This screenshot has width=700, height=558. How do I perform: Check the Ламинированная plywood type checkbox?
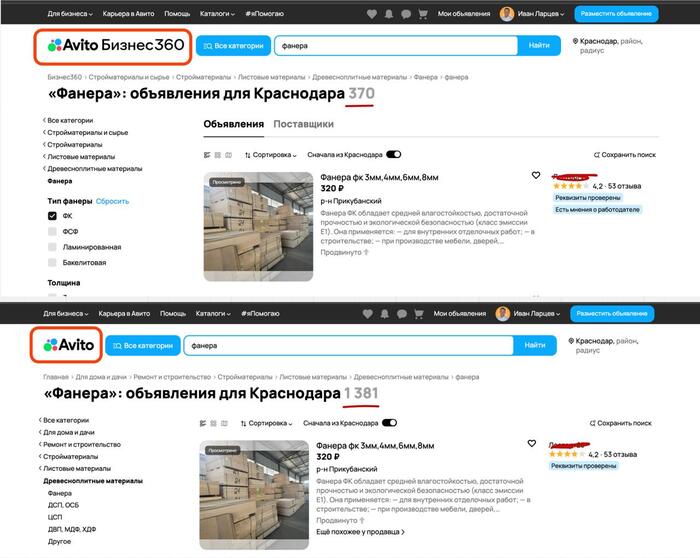(x=52, y=247)
